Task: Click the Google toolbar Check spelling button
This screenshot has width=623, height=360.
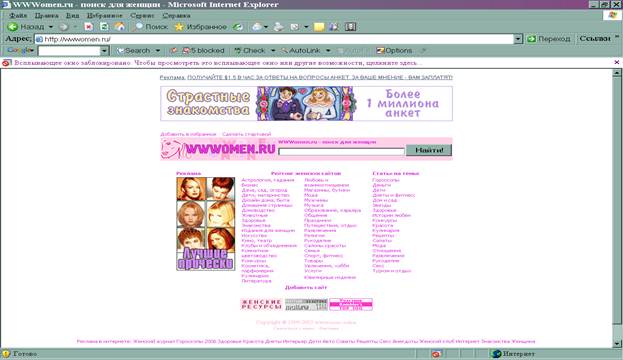Action: pyautogui.click(x=250, y=50)
